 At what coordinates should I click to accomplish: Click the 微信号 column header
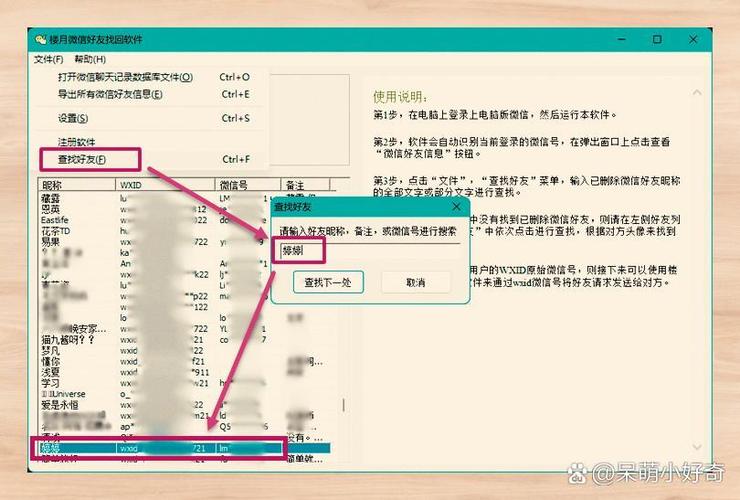coord(248,185)
